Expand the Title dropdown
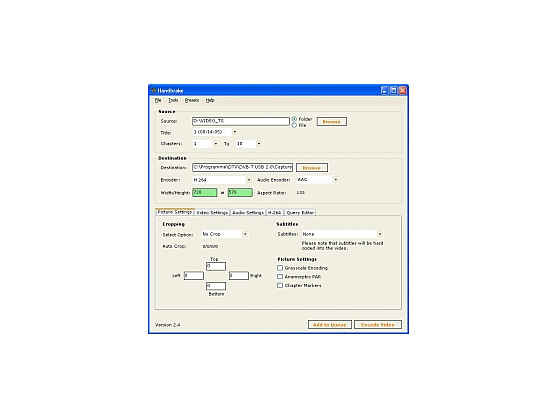 [234, 132]
